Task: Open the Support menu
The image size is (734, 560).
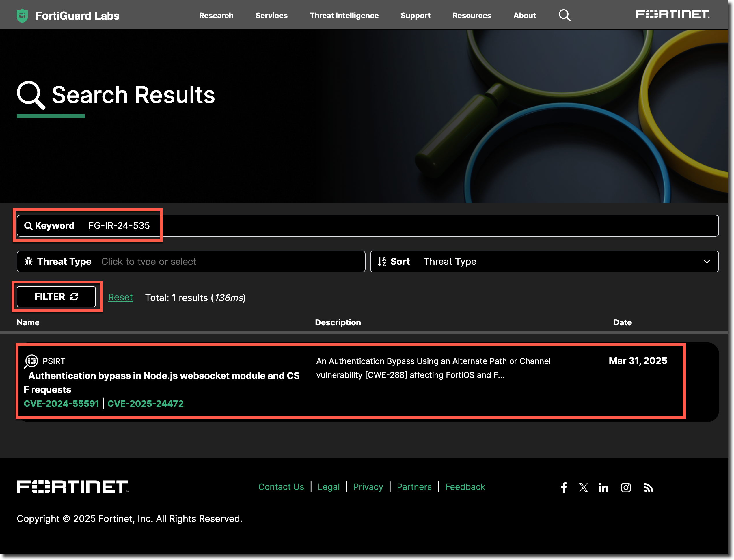Action: [415, 16]
